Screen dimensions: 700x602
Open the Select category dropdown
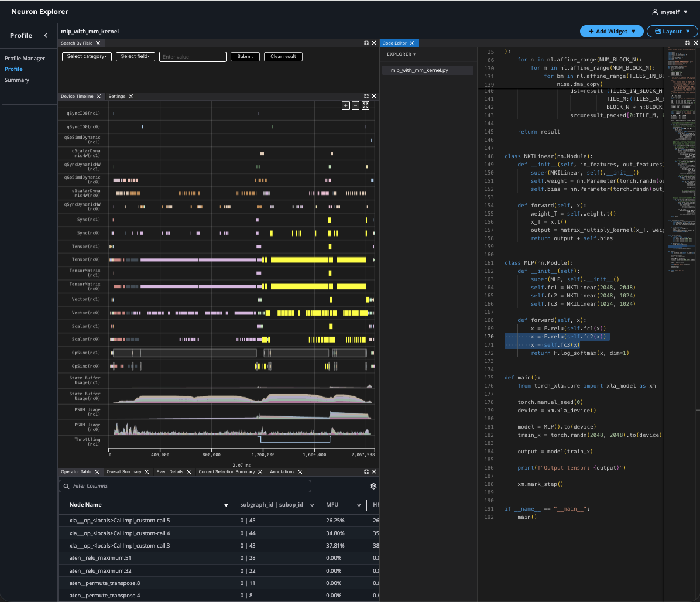pos(87,57)
